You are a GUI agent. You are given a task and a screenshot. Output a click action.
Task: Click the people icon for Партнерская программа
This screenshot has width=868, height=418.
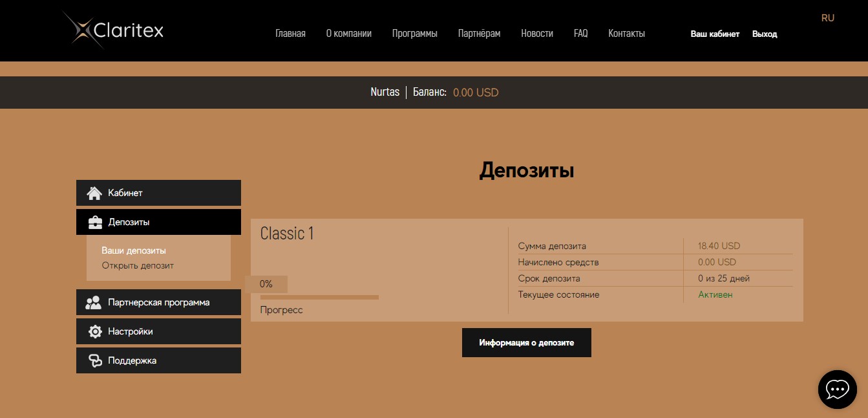pyautogui.click(x=94, y=302)
